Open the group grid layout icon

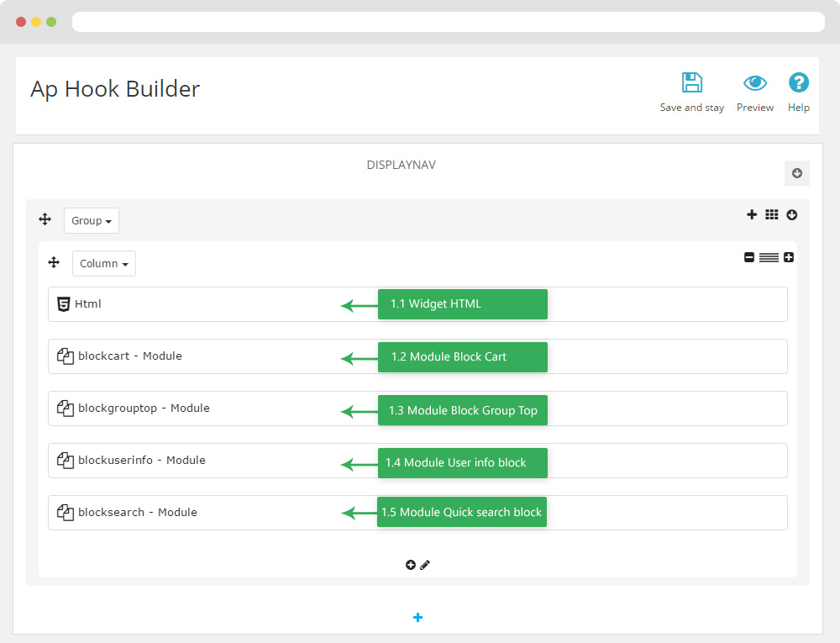[772, 215]
